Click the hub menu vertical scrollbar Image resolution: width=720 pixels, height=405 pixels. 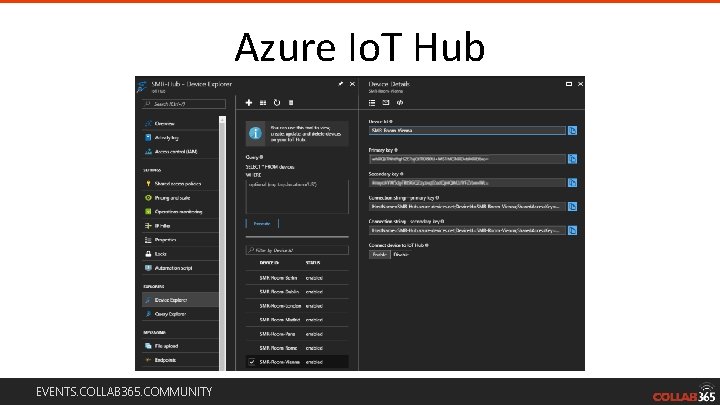point(222,243)
